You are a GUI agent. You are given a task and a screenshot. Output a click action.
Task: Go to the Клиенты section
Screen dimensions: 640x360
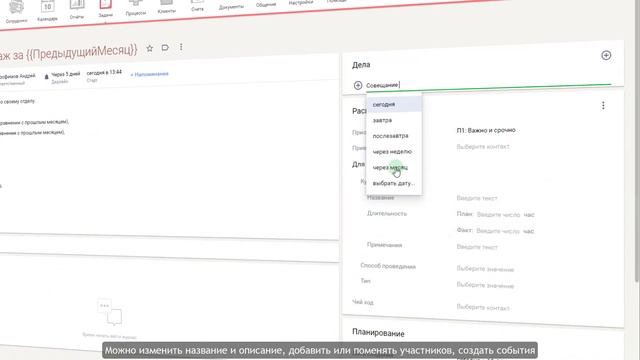[x=167, y=6]
